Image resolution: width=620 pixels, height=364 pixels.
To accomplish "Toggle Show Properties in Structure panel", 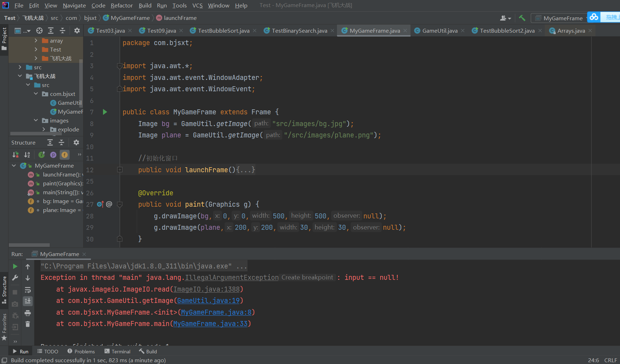I will coord(53,154).
